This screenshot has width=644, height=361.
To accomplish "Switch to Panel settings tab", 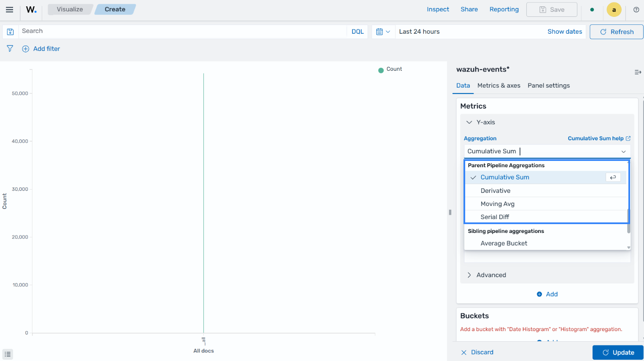I will [549, 86].
